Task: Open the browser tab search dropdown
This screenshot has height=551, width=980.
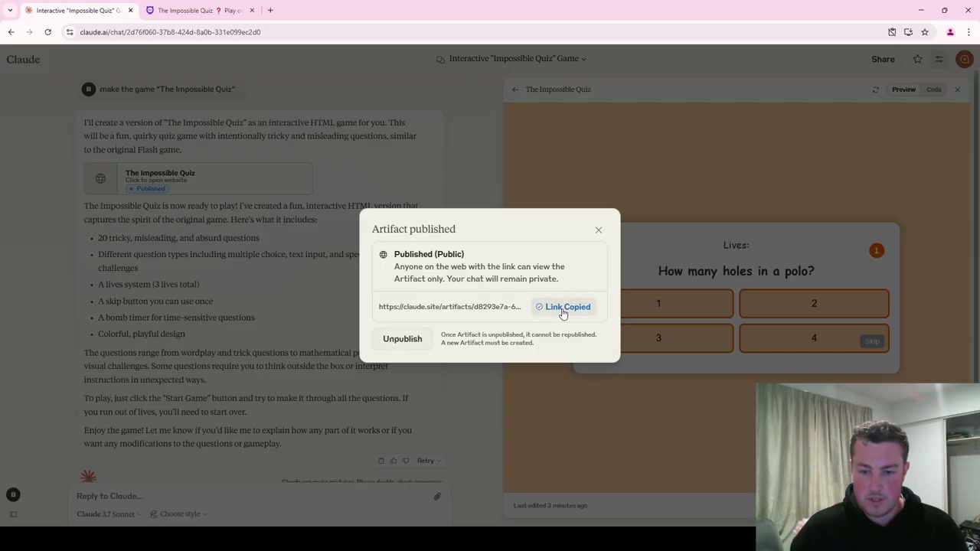Action: click(x=10, y=10)
